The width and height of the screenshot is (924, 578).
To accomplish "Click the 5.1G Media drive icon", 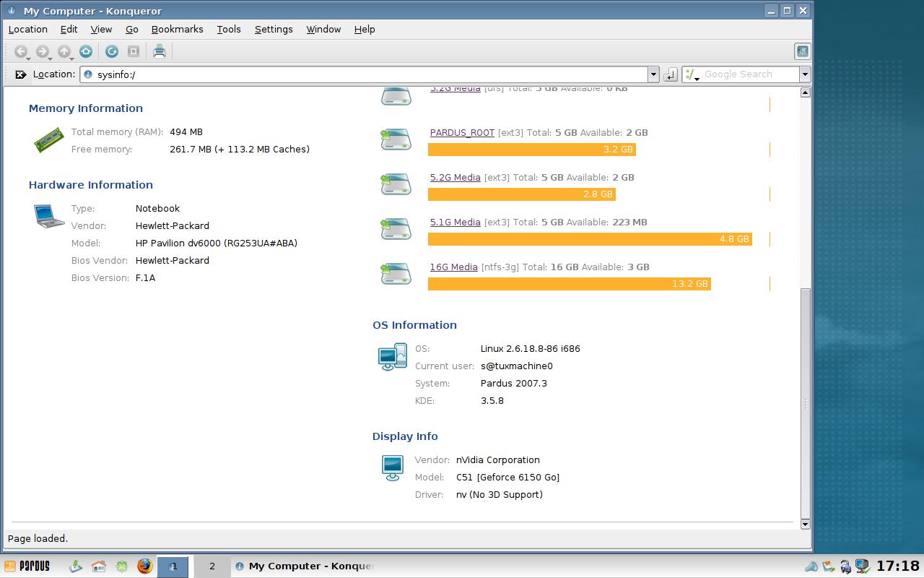I will click(x=396, y=229).
